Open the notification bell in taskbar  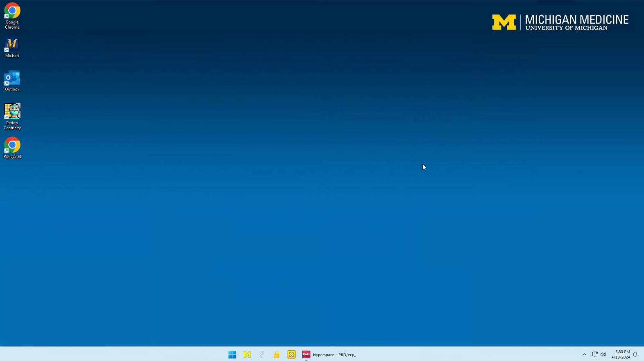[635, 354]
